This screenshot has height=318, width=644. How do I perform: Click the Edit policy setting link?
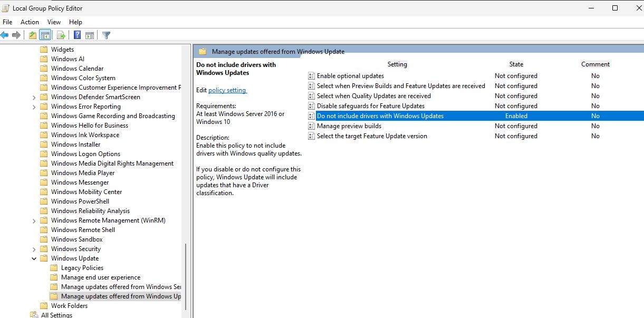(x=227, y=90)
